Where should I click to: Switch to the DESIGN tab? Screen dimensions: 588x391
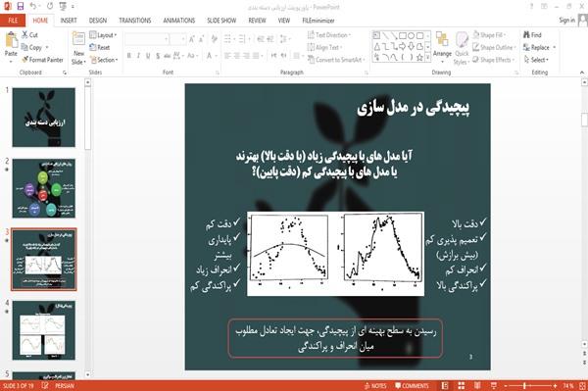tap(98, 21)
